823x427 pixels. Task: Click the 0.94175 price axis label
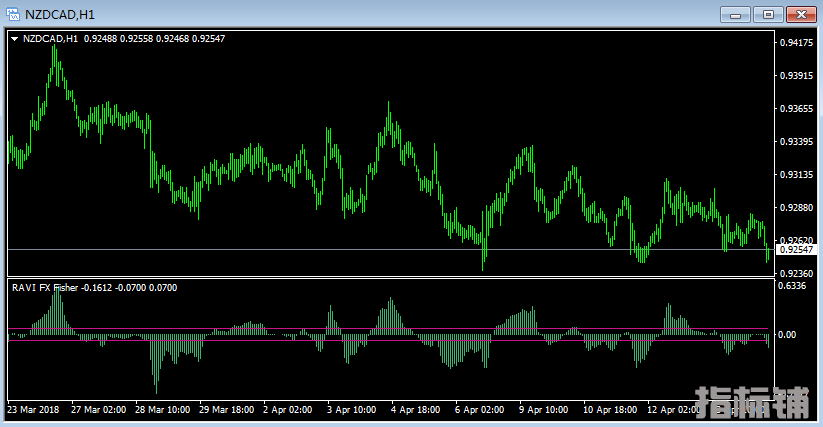795,43
